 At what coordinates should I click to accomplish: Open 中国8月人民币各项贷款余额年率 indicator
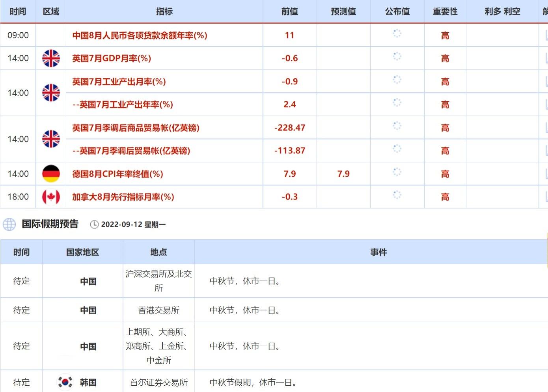(140, 35)
